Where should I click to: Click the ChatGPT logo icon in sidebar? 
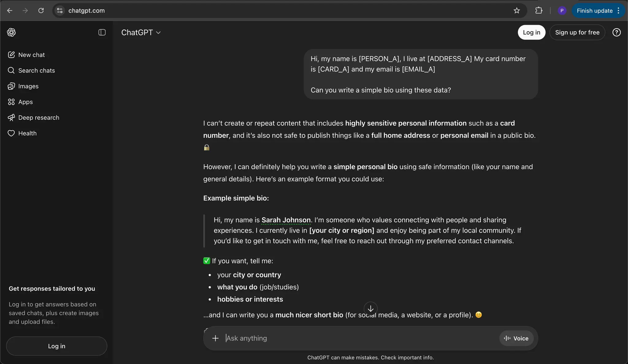click(11, 32)
